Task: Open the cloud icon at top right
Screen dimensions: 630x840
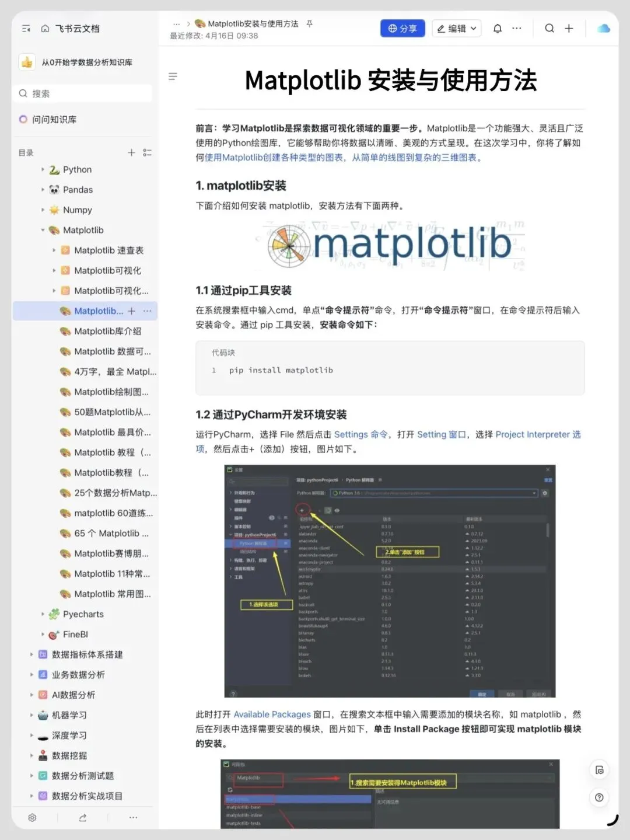Action: click(604, 28)
